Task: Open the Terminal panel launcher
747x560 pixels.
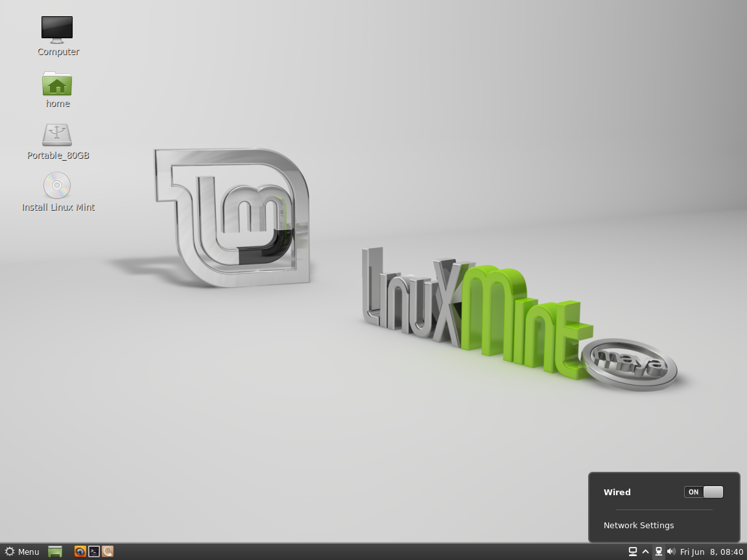Action: click(94, 552)
